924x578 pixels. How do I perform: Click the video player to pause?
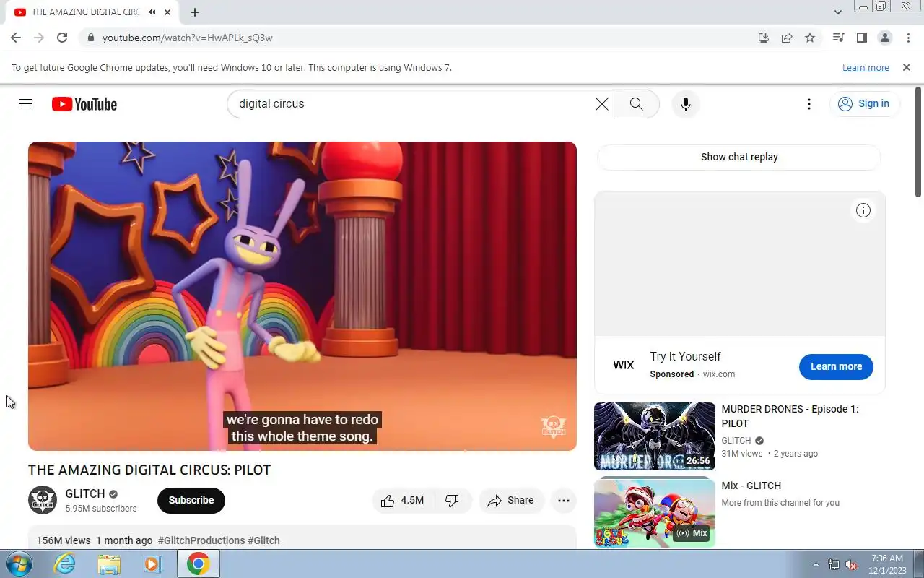(302, 296)
